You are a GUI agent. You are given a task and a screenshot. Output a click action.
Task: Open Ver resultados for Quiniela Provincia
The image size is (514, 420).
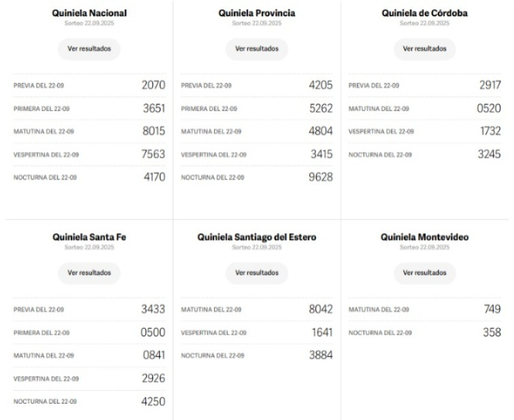coord(256,49)
